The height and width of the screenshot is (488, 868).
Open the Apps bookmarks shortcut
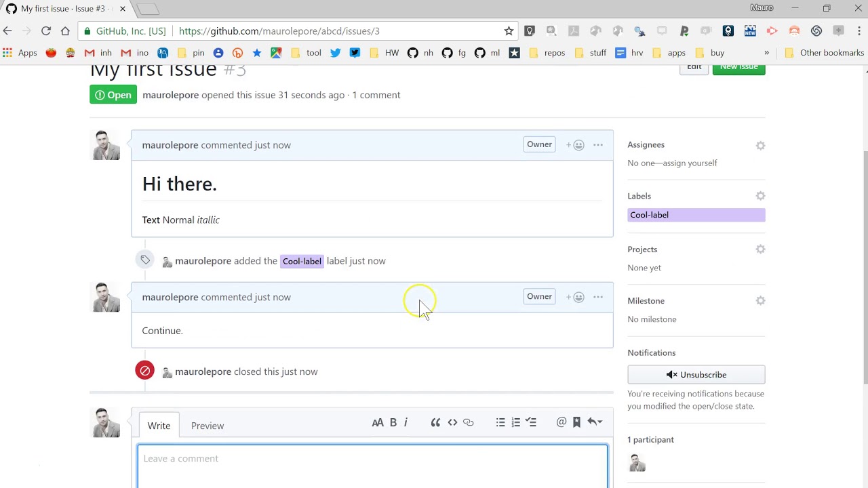[20, 53]
